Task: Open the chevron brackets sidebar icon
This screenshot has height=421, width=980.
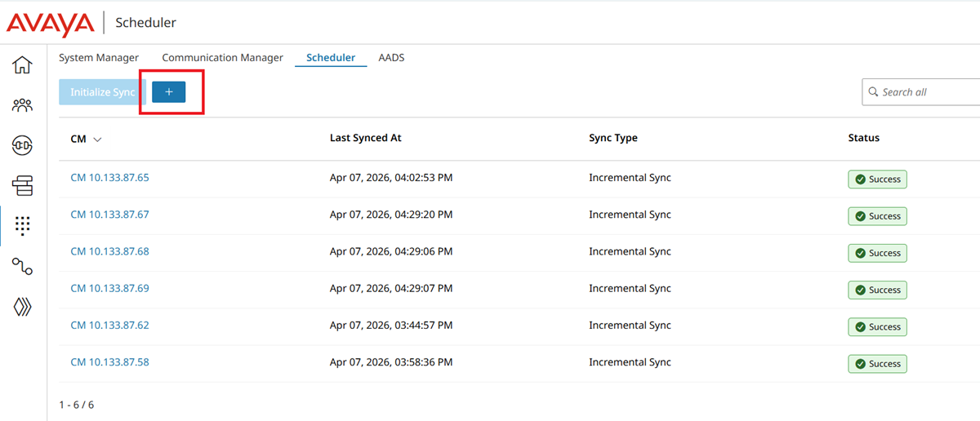Action: click(x=23, y=307)
